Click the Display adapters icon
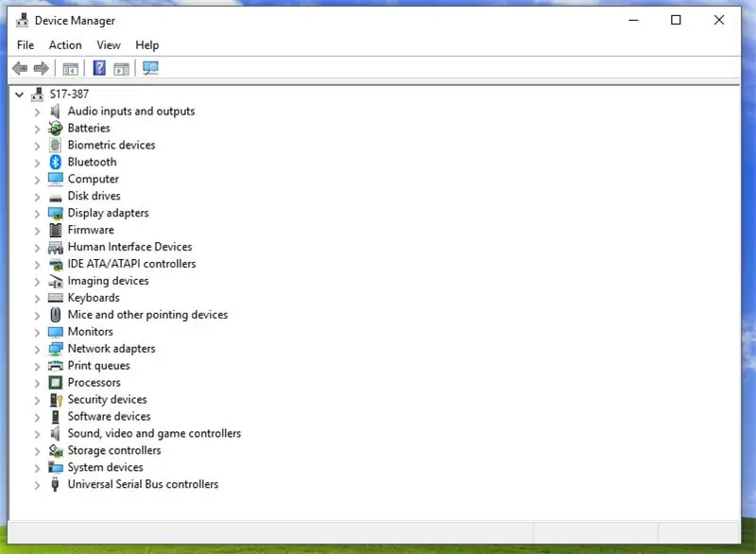 pyautogui.click(x=56, y=213)
